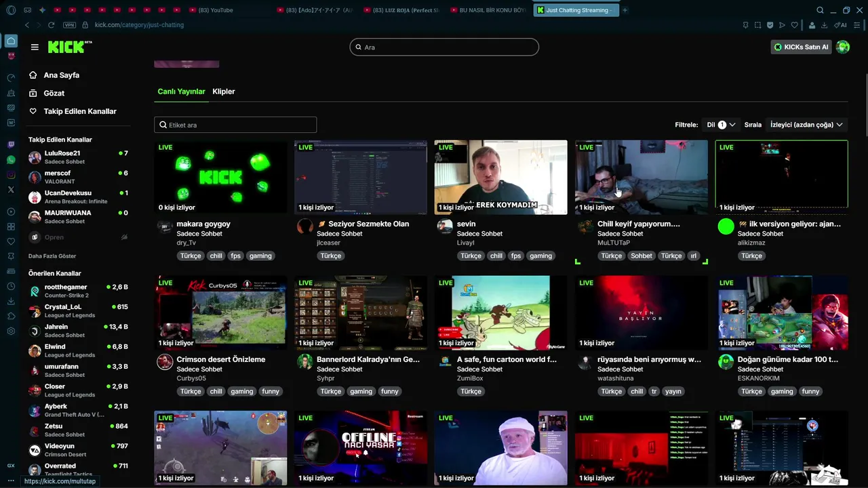Open Bannerlord Kalradya'nın stream thumbnail
The width and height of the screenshot is (868, 488).
point(361,312)
